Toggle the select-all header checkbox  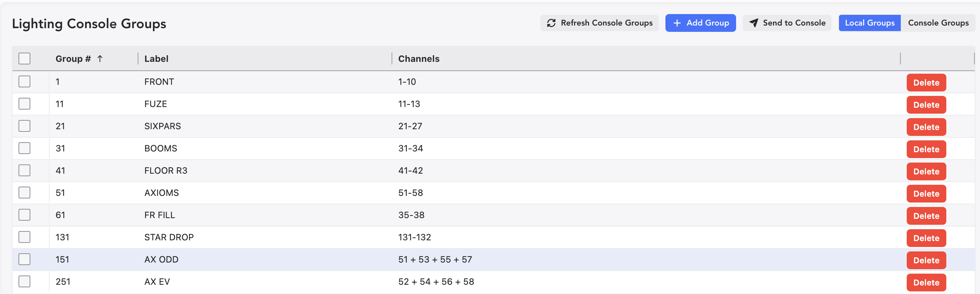(x=24, y=59)
